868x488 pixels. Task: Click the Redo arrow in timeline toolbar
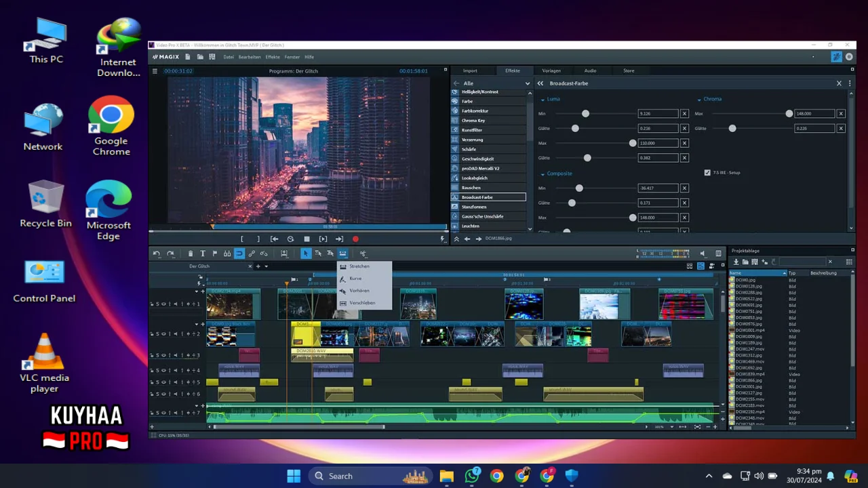pyautogui.click(x=170, y=253)
